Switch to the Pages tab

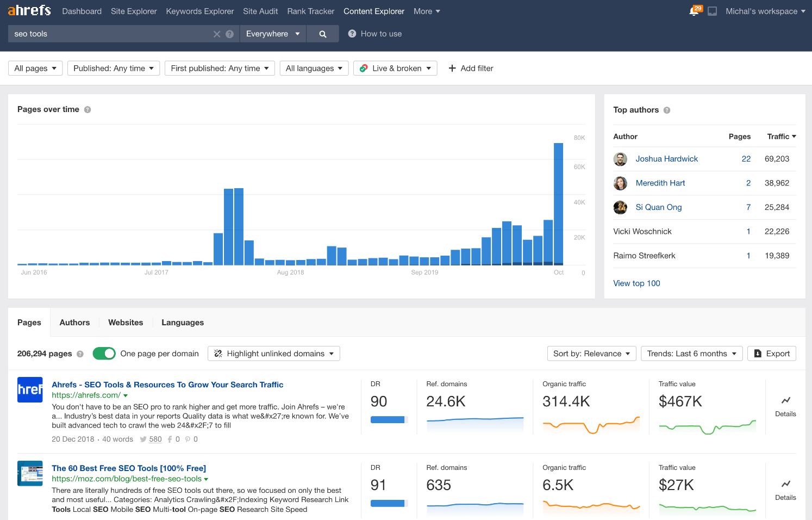pos(29,323)
